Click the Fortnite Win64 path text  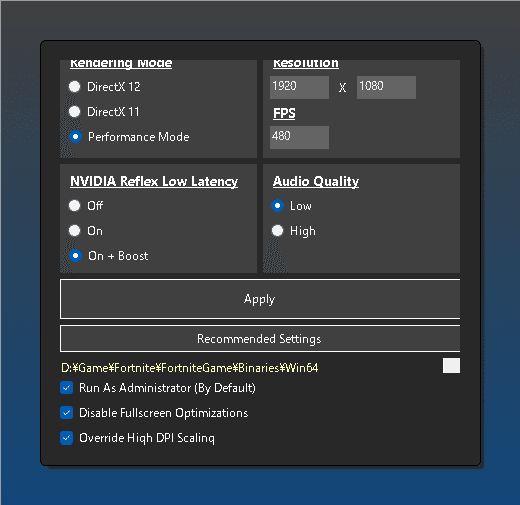coord(190,368)
